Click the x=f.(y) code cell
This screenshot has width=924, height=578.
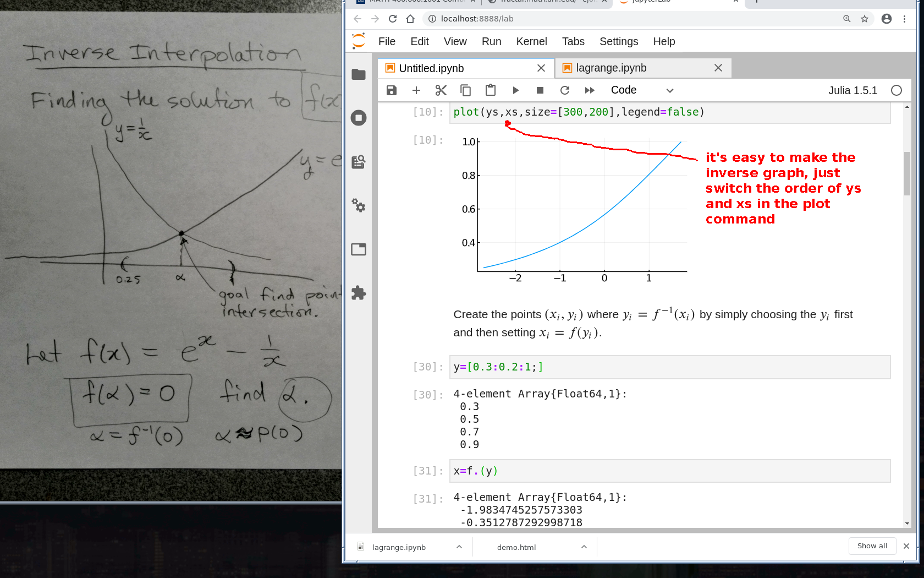coord(669,471)
